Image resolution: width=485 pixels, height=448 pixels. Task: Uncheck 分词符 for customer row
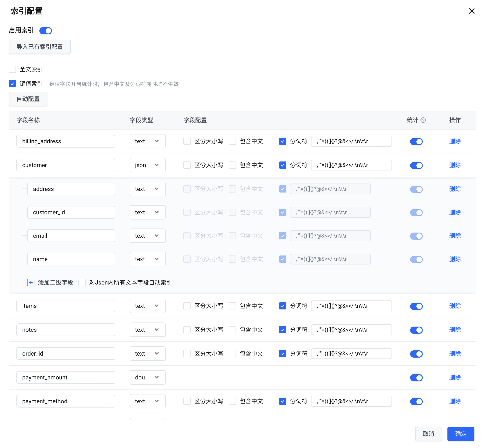[x=283, y=165]
